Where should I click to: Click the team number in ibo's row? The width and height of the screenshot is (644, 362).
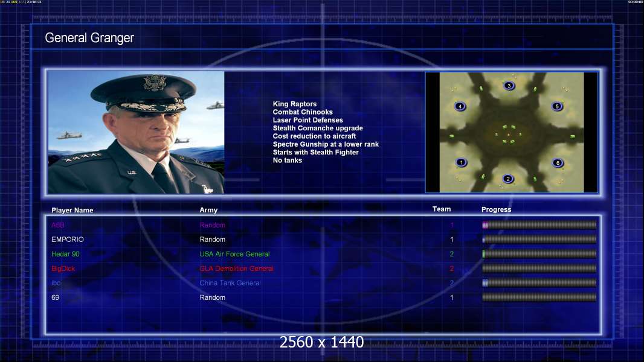pos(452,283)
